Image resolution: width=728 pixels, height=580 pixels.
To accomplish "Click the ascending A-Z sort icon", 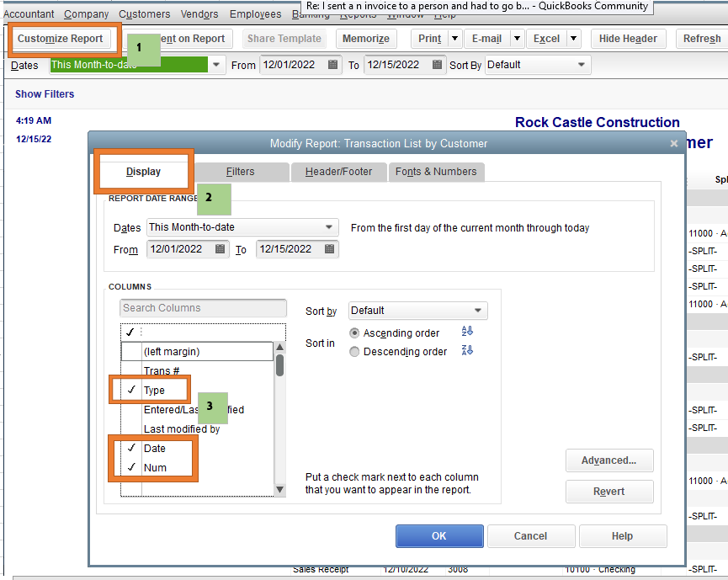I will (467, 331).
